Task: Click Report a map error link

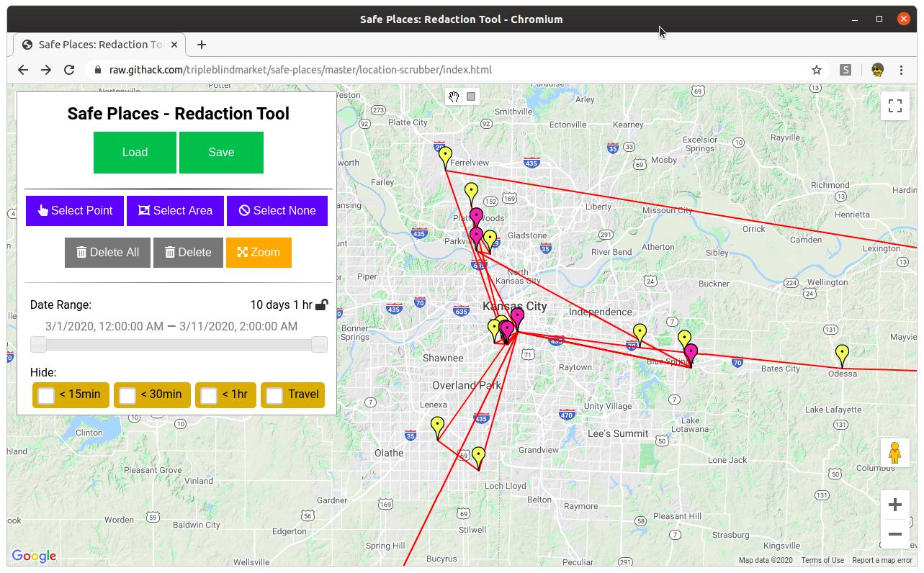Action: point(882,561)
